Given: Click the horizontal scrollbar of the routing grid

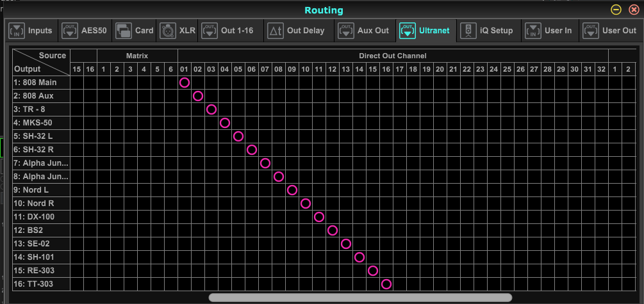Looking at the screenshot, I should 360,298.
